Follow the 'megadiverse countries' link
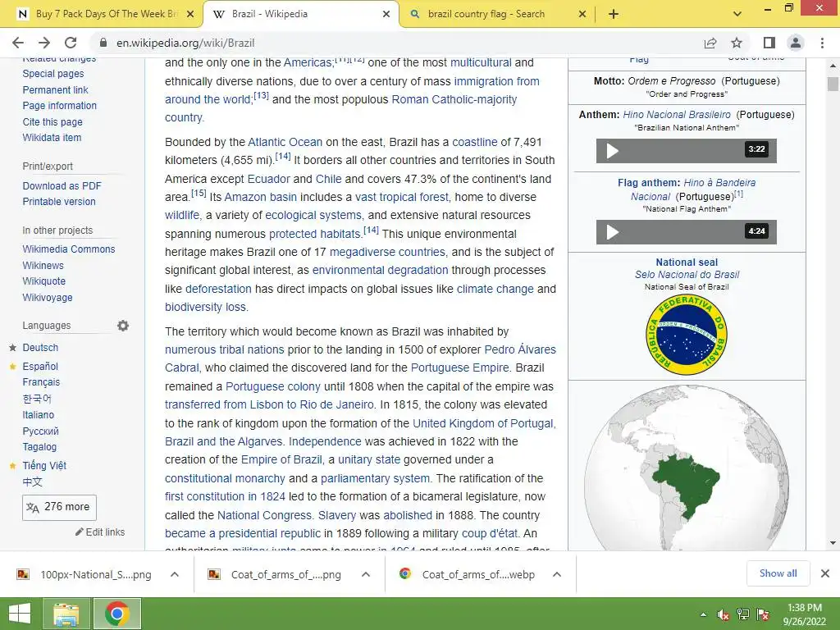840x630 pixels. tap(387, 252)
